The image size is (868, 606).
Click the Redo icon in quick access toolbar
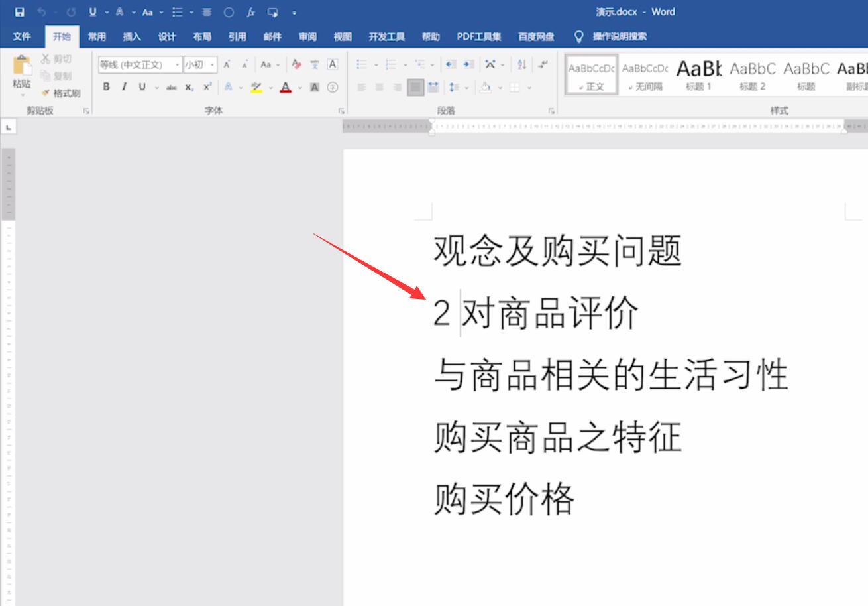(71, 12)
